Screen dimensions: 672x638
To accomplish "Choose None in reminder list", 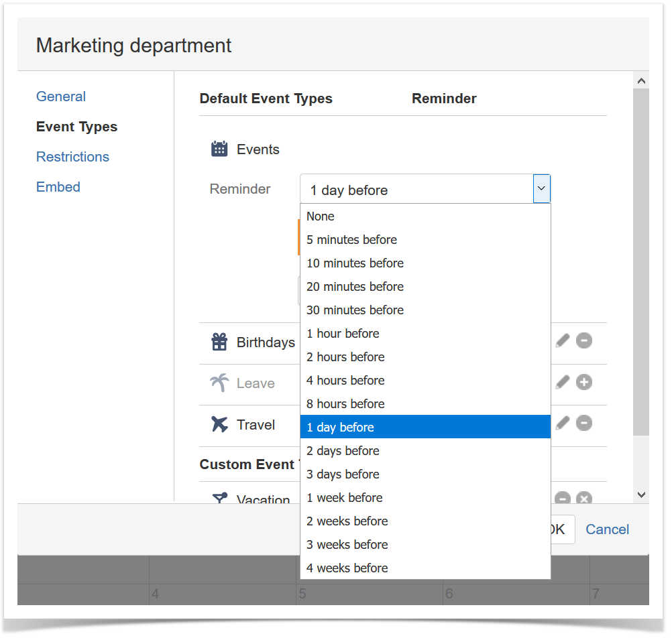I will coord(425,216).
